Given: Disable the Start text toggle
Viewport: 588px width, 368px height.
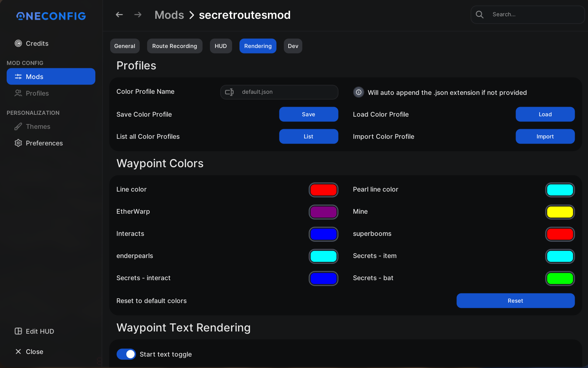Looking at the screenshot, I should 126,354.
